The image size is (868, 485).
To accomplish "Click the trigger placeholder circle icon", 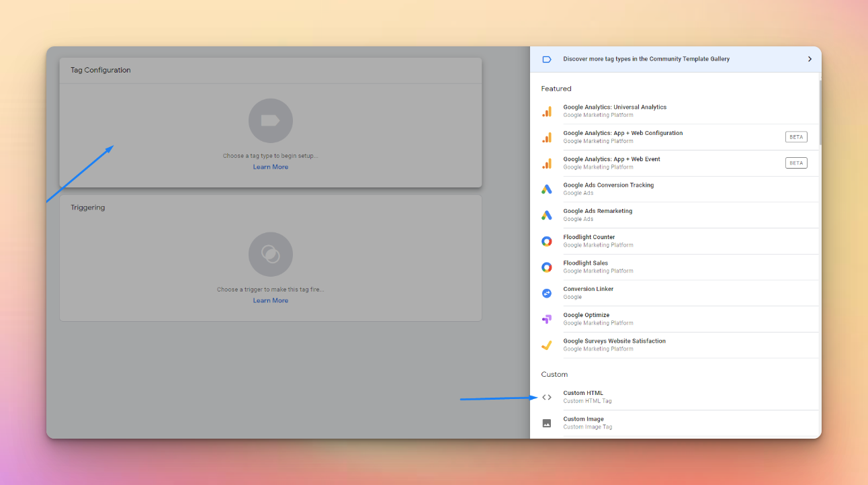I will [271, 255].
